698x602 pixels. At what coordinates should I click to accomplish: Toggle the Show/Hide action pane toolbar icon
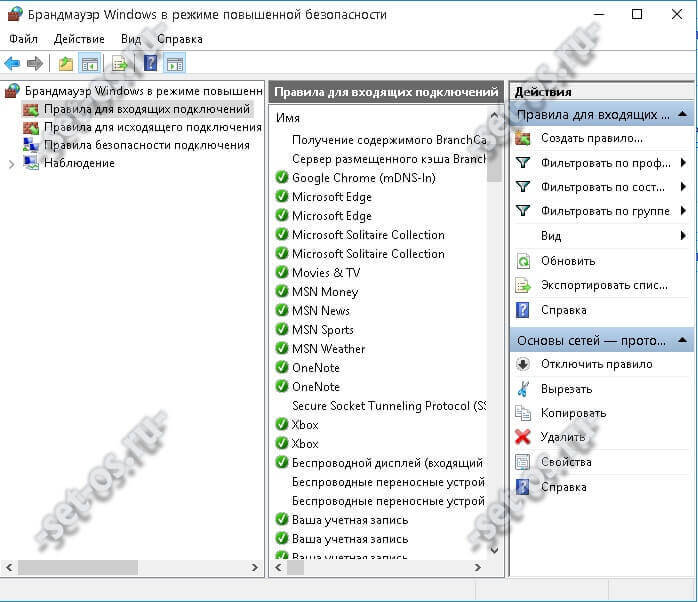coord(174,64)
